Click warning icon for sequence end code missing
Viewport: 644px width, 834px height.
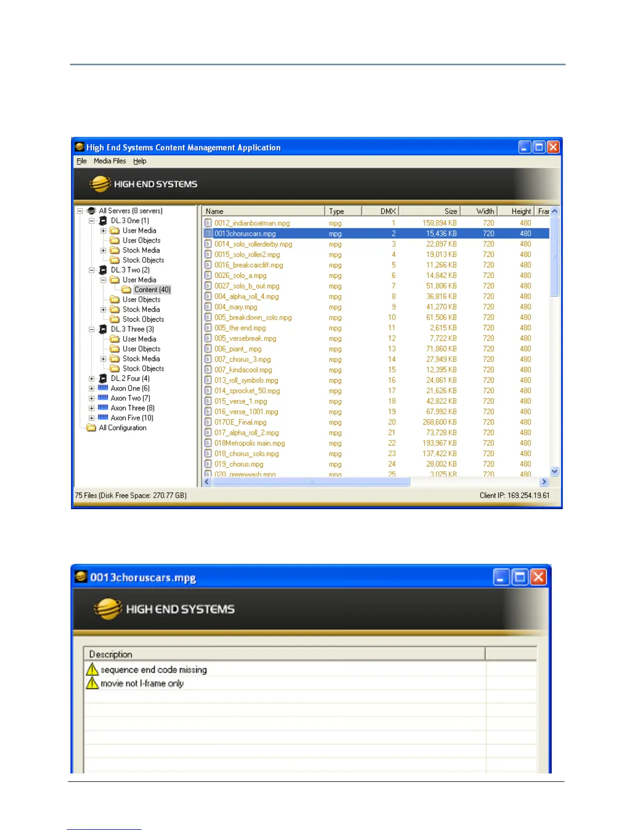92,669
